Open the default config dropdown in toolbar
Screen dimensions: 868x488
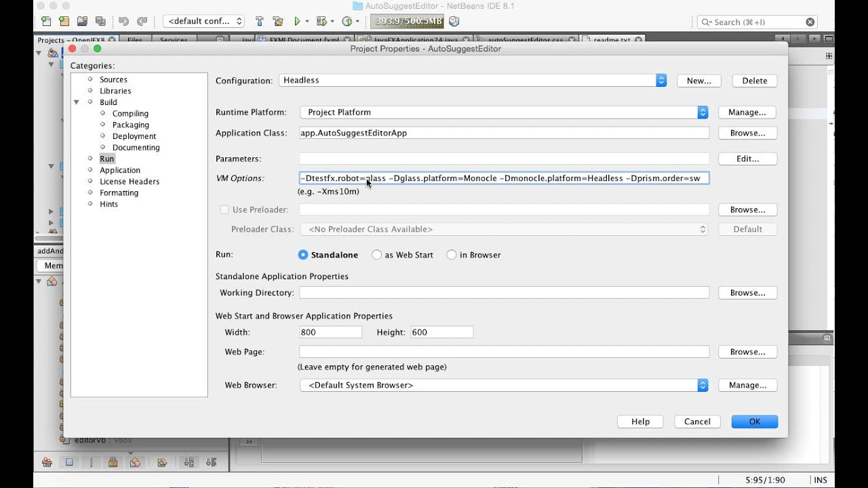(x=203, y=22)
